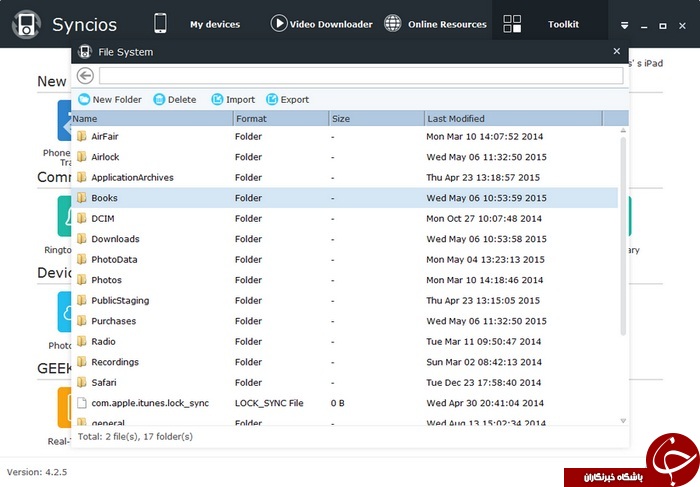The width and height of the screenshot is (700, 487).
Task: Click the Safari folder name
Action: 104,383
